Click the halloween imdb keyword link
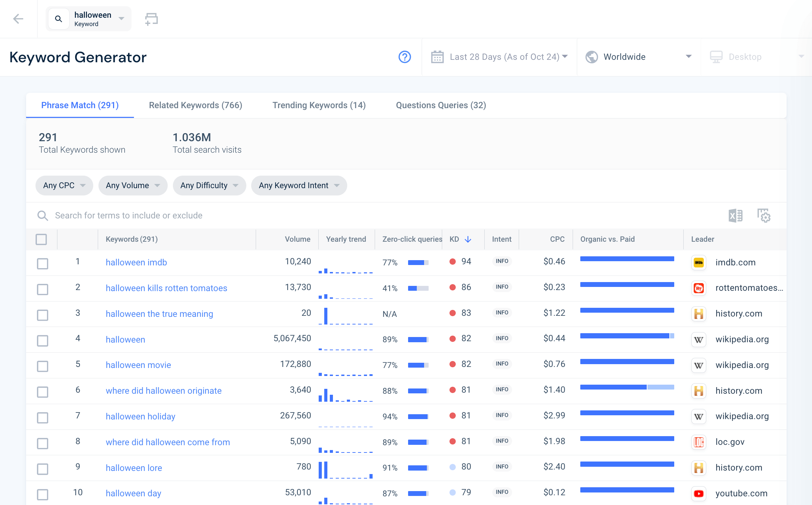Viewport: 812px width, 505px height. point(136,262)
